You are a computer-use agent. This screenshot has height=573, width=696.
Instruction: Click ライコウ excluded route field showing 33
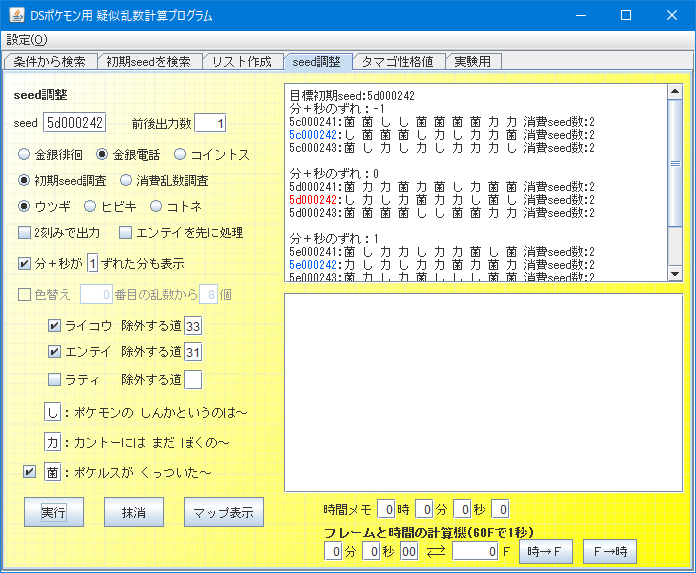[193, 326]
